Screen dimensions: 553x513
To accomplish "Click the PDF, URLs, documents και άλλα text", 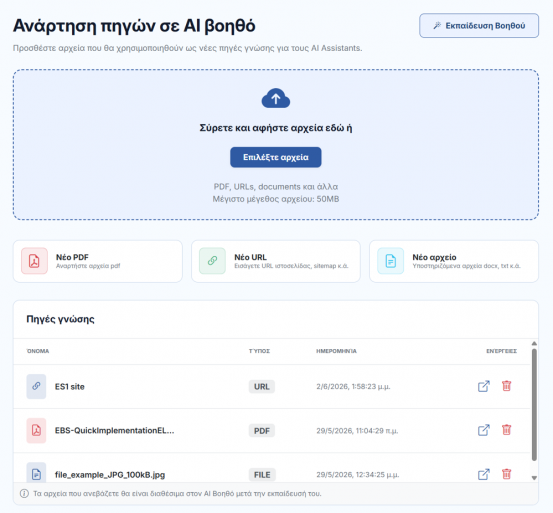I will tap(276, 187).
